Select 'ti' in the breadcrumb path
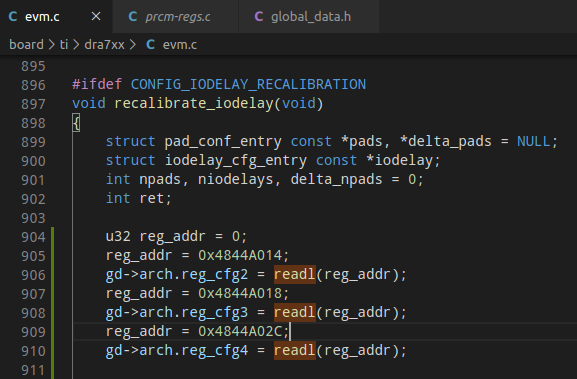This screenshot has height=379, width=577. (x=64, y=45)
